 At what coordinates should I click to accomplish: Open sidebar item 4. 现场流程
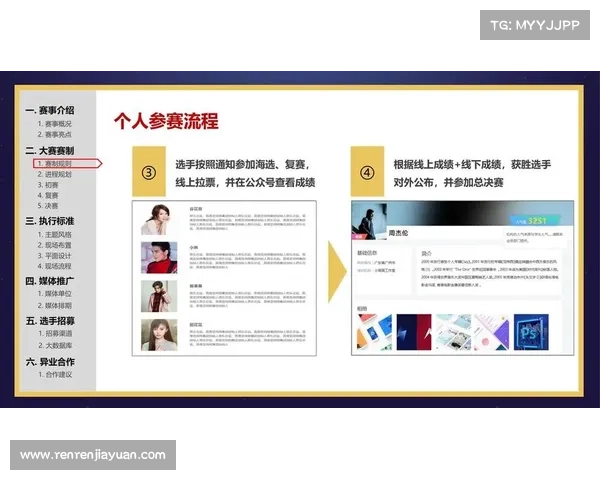point(54,266)
